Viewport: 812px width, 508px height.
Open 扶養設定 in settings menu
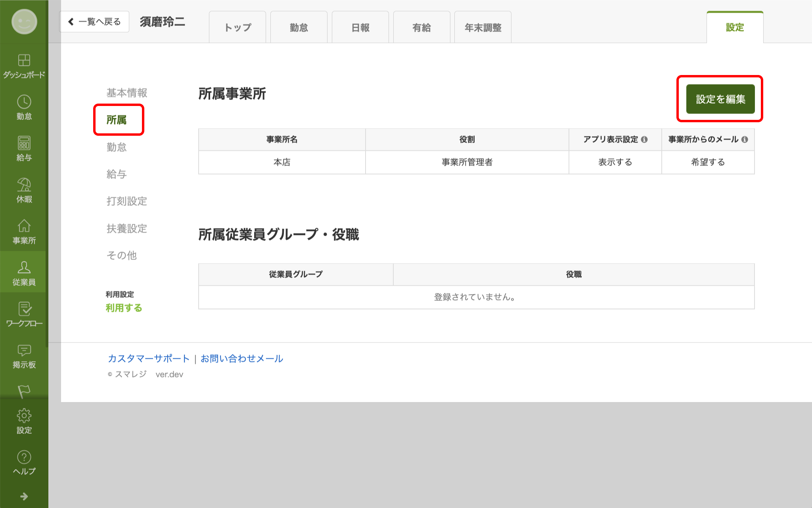pyautogui.click(x=127, y=229)
